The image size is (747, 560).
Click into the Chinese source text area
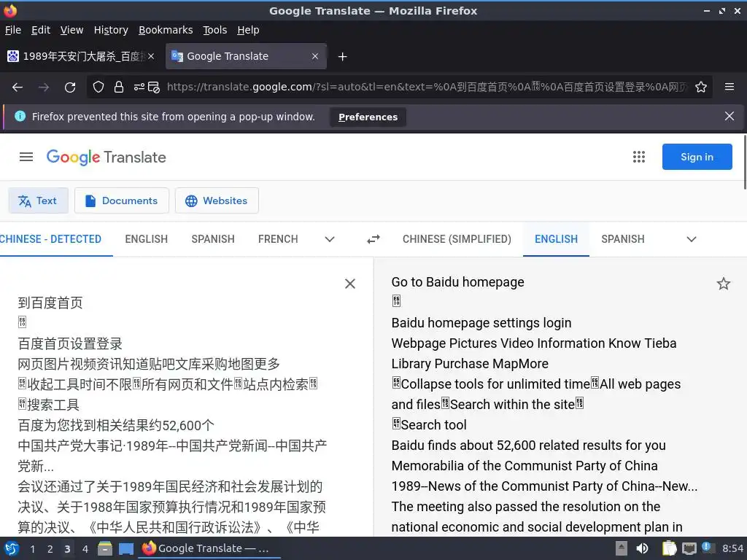[x=171, y=405]
